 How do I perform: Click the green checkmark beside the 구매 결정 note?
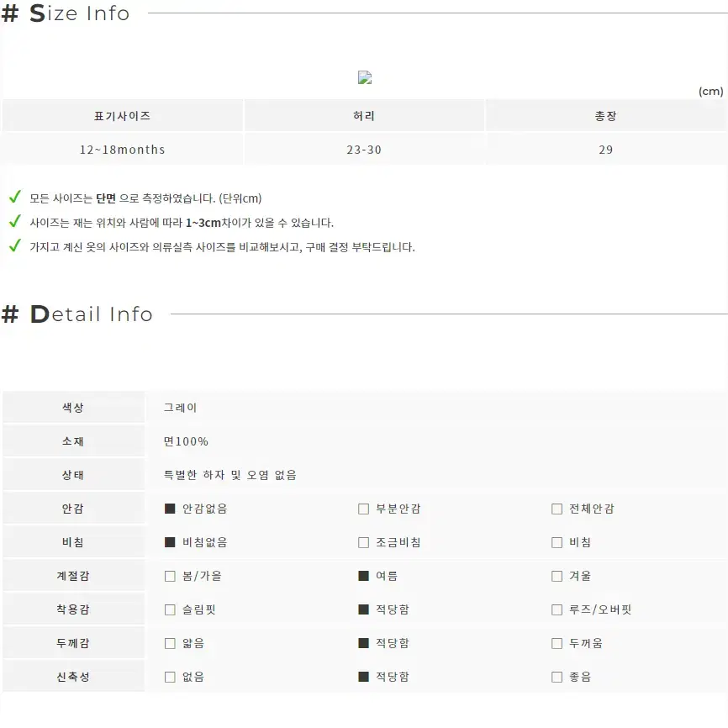pos(15,245)
